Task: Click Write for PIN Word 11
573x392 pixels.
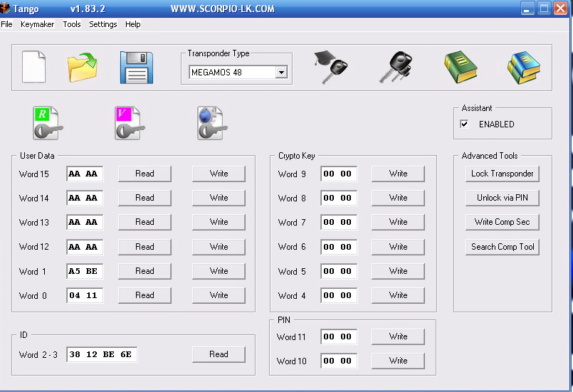Action: click(x=399, y=337)
